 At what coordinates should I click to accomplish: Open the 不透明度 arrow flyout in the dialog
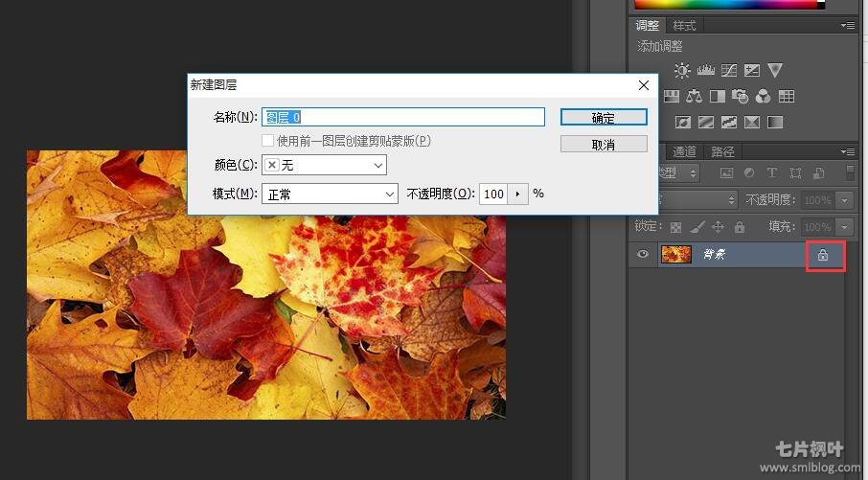[518, 194]
